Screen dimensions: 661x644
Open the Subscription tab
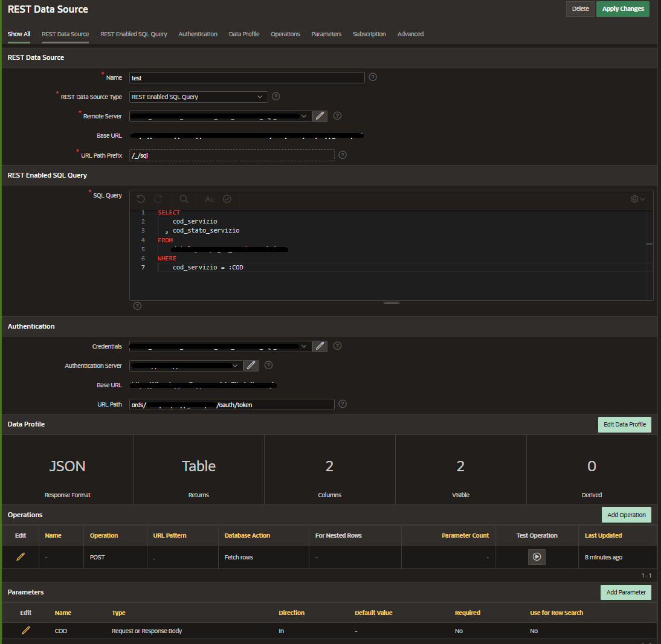click(369, 34)
